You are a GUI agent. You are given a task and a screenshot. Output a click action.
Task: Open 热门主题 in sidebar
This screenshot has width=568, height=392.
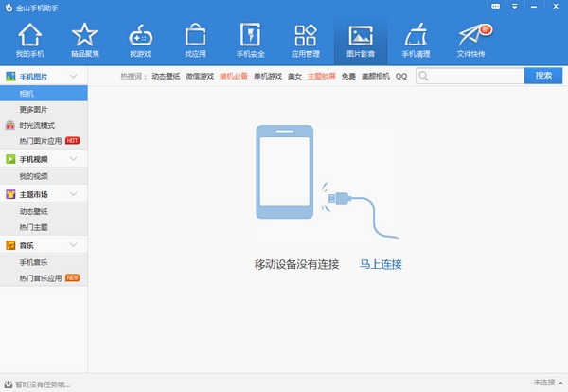[44, 227]
